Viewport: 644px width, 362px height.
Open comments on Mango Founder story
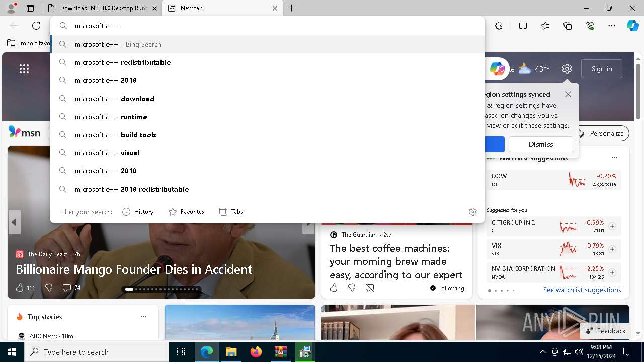coord(71,288)
